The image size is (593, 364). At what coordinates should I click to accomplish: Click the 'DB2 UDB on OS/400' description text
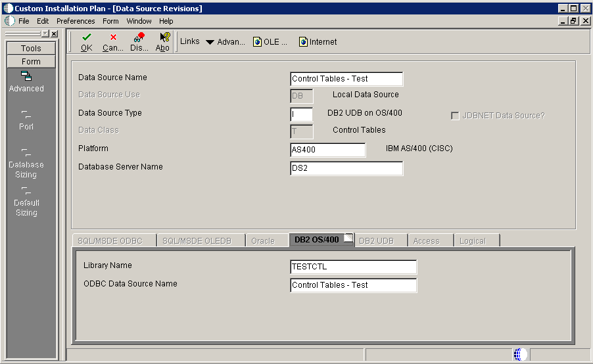365,113
